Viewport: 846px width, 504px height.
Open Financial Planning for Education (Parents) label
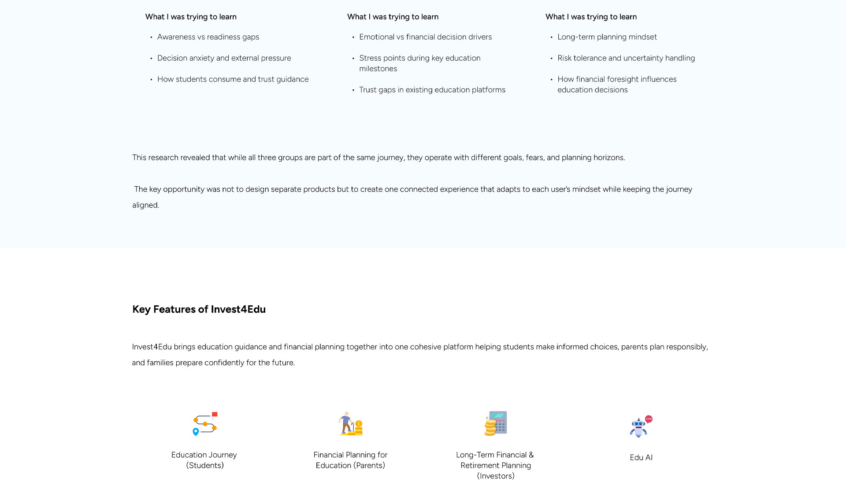pyautogui.click(x=350, y=460)
